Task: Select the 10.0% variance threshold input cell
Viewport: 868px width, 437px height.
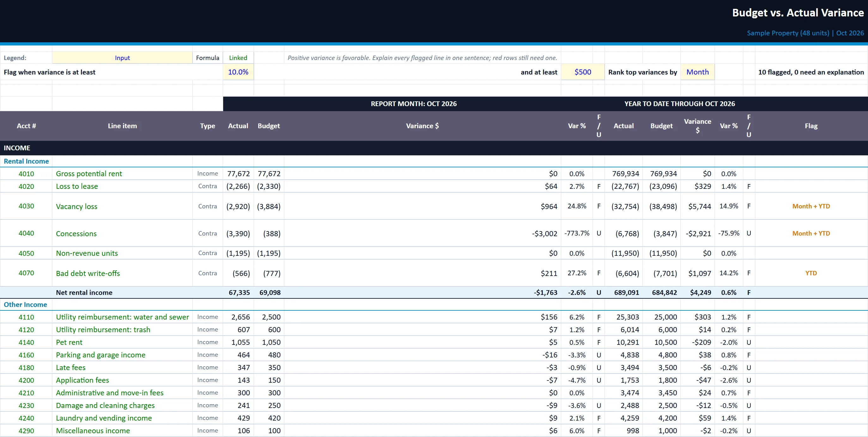Action: pos(238,72)
